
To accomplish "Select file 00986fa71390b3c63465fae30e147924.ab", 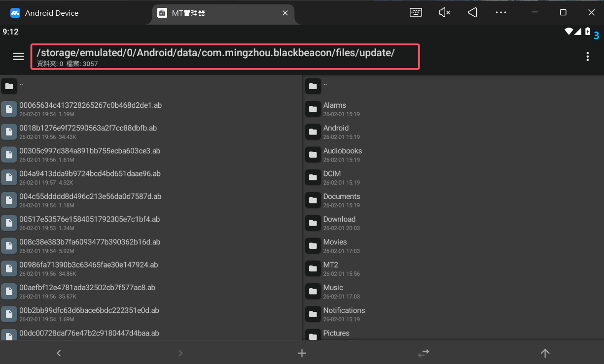I will point(150,268).
